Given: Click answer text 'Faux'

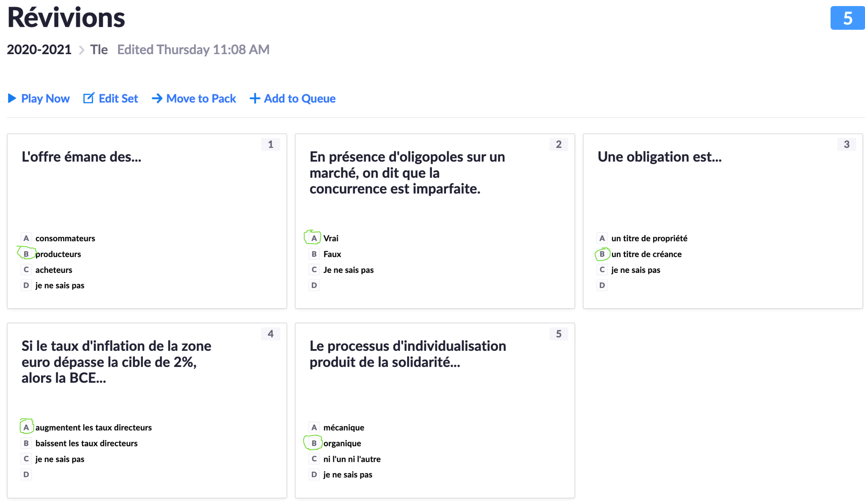Looking at the screenshot, I should [x=332, y=254].
